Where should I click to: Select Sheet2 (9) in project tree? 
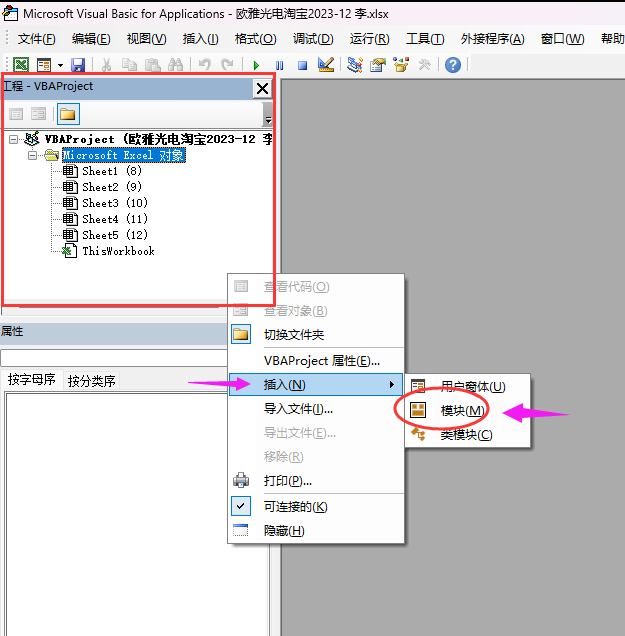112,187
